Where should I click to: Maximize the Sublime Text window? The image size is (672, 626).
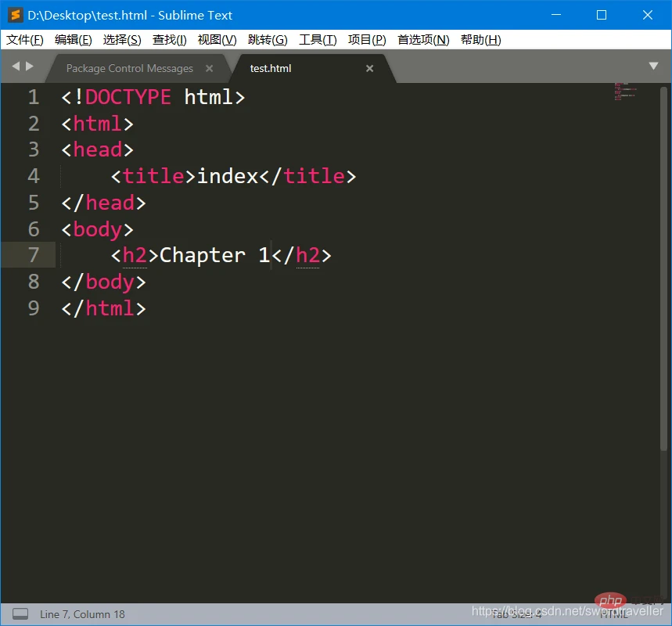click(602, 15)
